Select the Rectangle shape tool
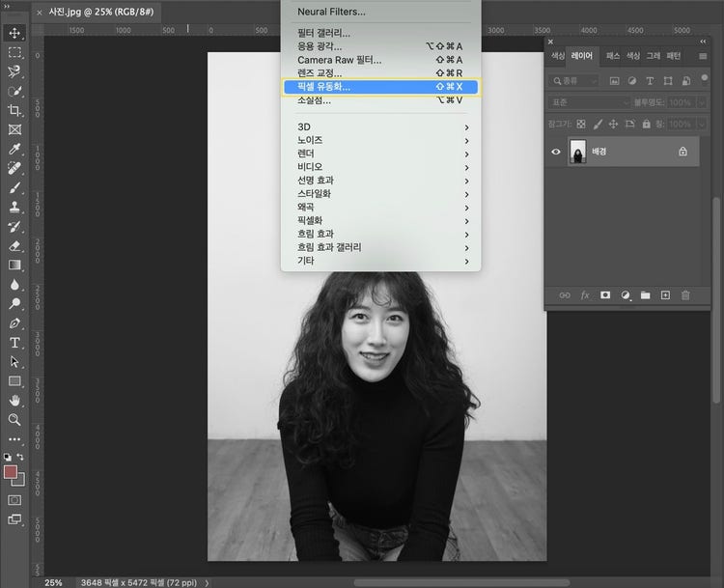Image resolution: width=724 pixels, height=588 pixels. tap(14, 381)
